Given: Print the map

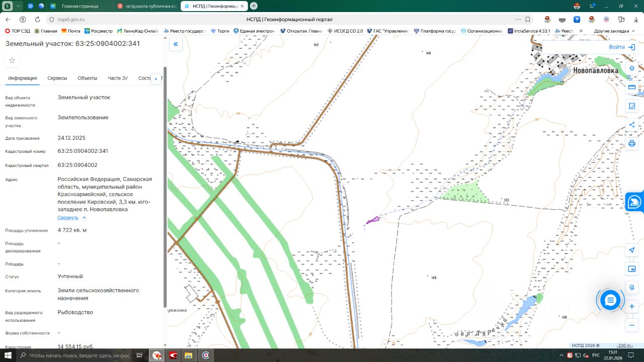Looking at the screenshot, I should click(632, 143).
